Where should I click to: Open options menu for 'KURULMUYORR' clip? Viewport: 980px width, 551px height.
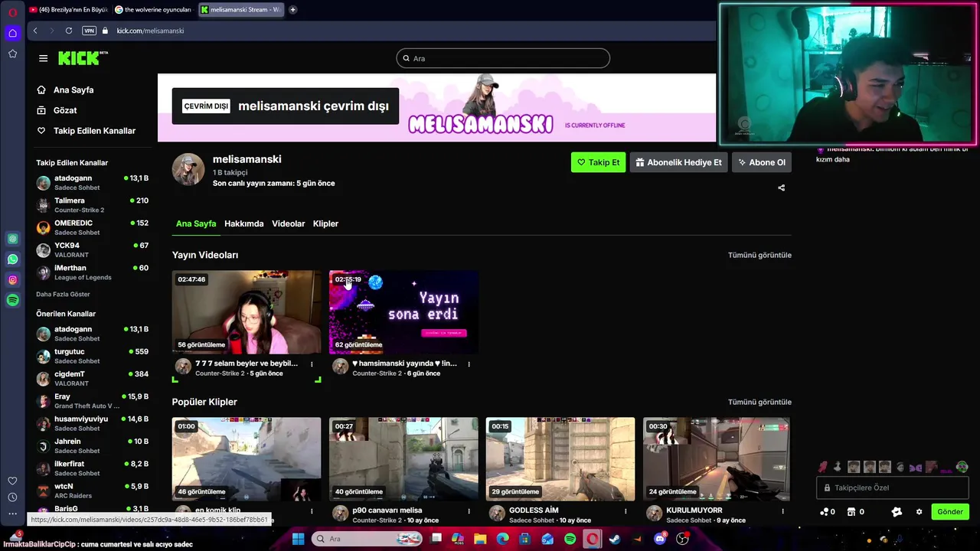tap(782, 511)
